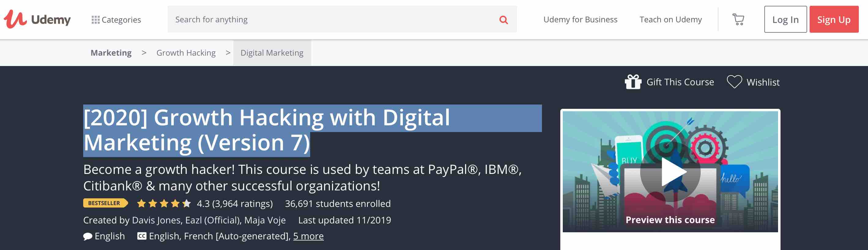Image resolution: width=868 pixels, height=250 pixels.
Task: Open the Udemy for Business link
Action: pyautogui.click(x=580, y=20)
